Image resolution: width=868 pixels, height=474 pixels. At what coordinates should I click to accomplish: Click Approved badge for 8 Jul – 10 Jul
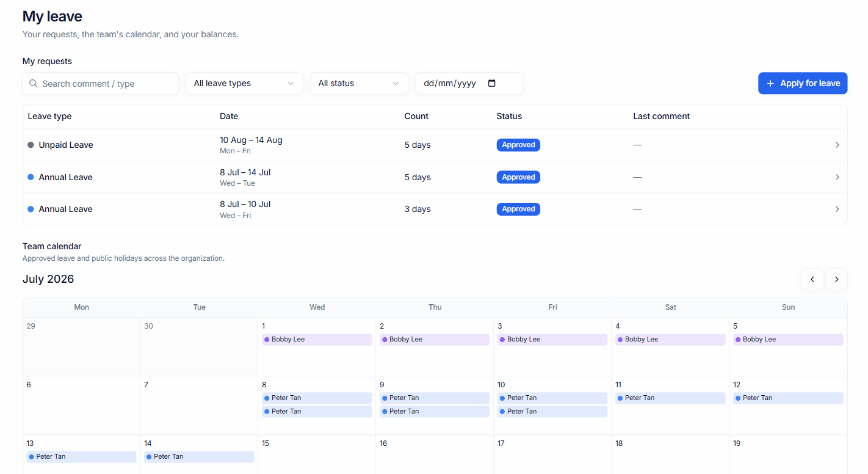coord(518,209)
